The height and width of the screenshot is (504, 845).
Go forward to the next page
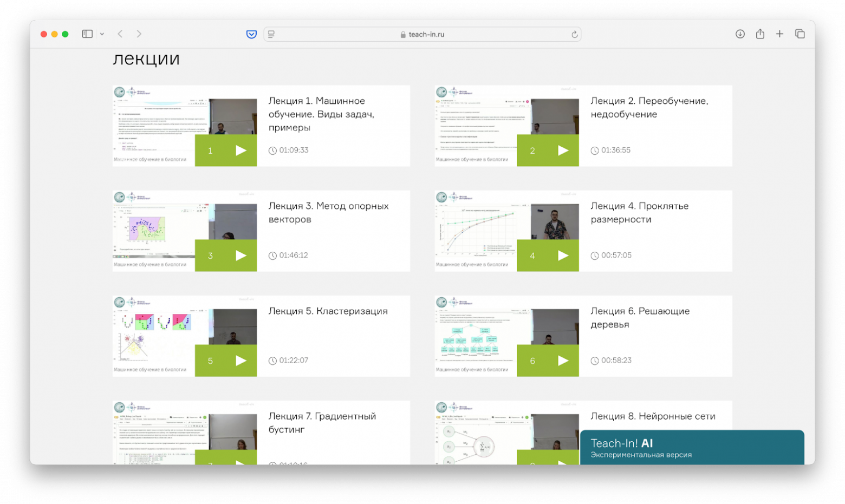[139, 34]
